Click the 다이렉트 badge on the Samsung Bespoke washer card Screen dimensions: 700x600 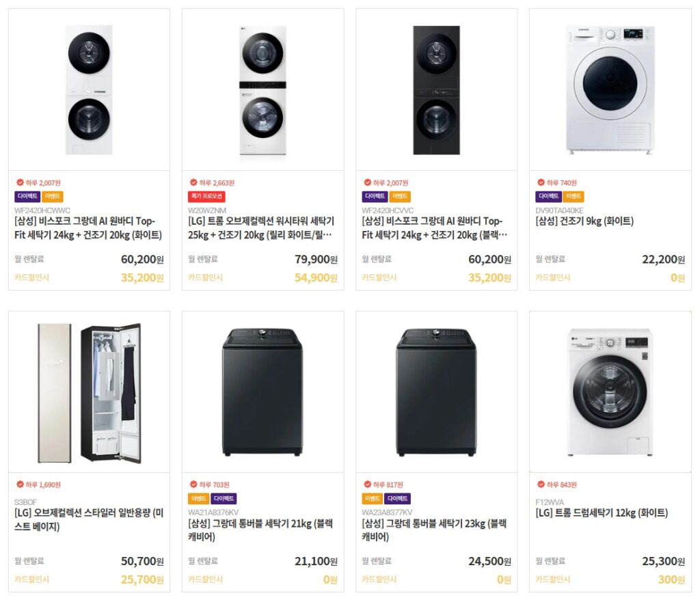click(x=27, y=196)
